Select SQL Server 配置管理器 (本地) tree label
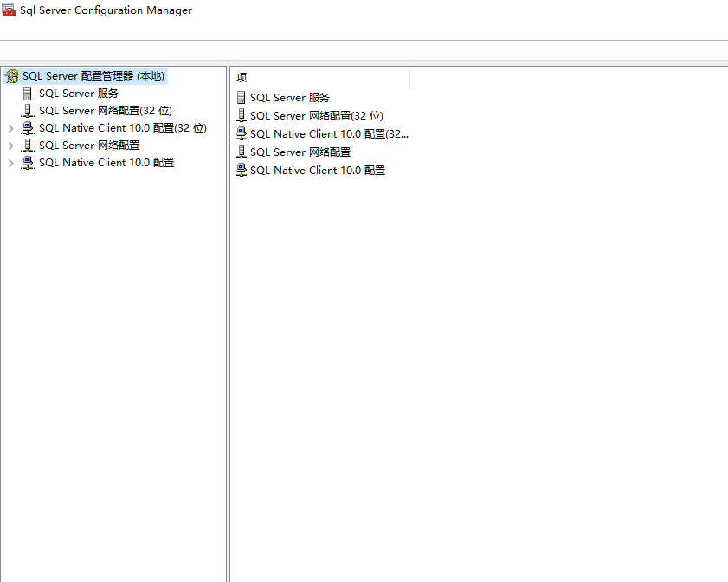The width and height of the screenshot is (728, 582). coord(93,76)
